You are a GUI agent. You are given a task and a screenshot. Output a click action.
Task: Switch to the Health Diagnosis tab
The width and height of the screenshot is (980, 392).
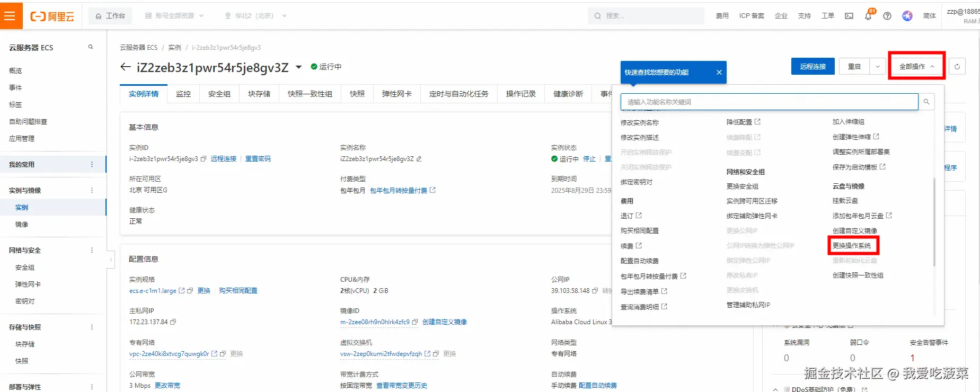pos(568,94)
